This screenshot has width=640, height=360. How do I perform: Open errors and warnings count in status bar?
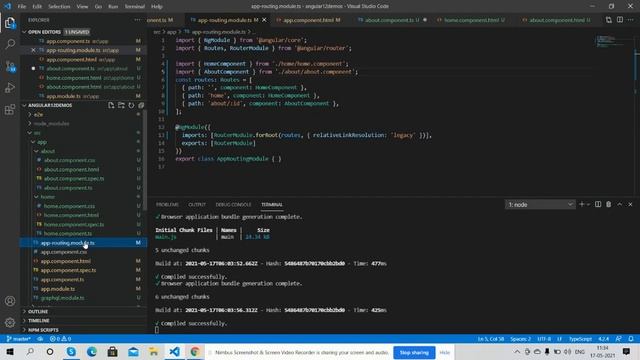[60, 339]
